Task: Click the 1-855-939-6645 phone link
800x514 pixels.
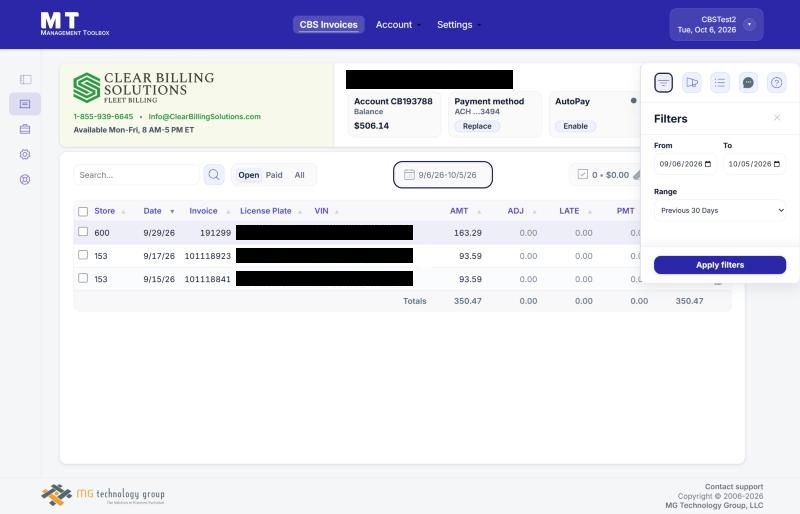Action: click(103, 116)
